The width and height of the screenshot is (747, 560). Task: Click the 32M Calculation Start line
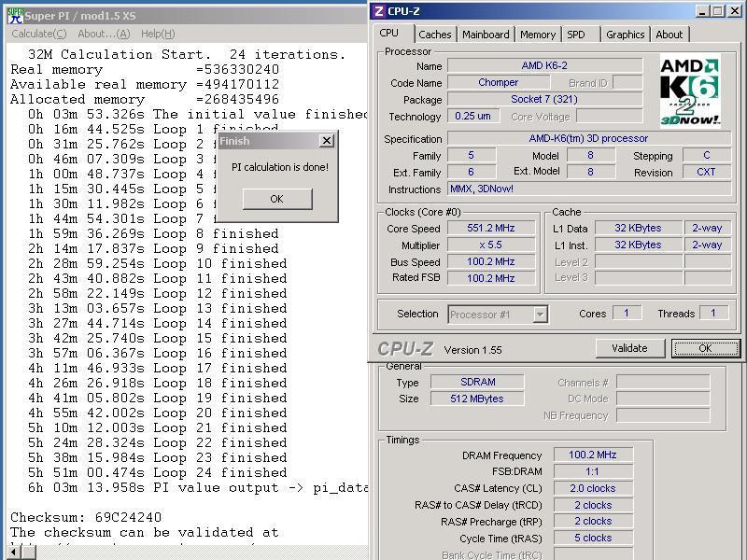click(186, 55)
